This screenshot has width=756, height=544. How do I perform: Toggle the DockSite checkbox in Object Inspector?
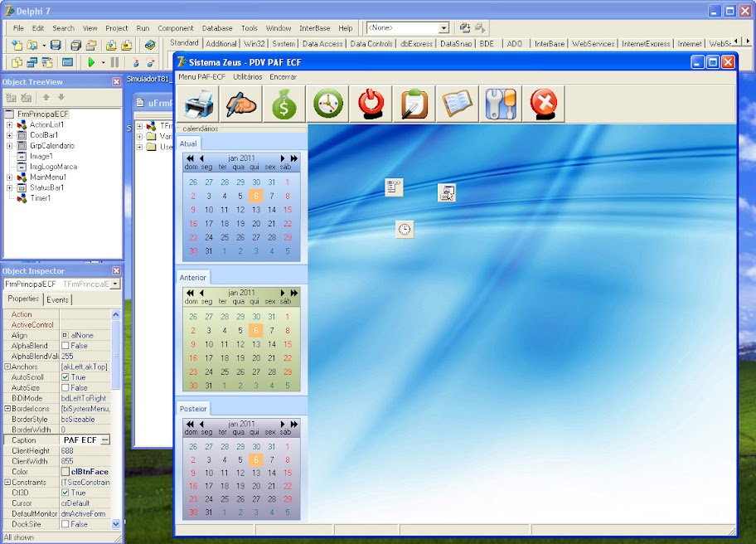point(65,524)
